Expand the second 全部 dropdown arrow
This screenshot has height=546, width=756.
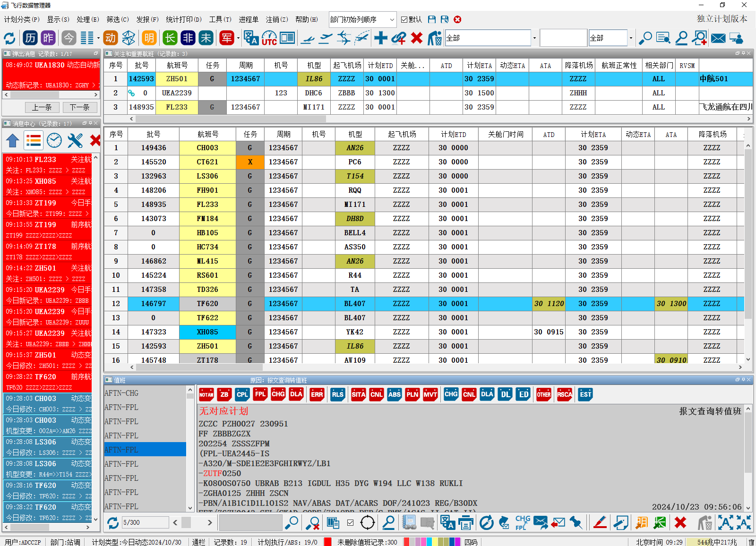coord(631,38)
